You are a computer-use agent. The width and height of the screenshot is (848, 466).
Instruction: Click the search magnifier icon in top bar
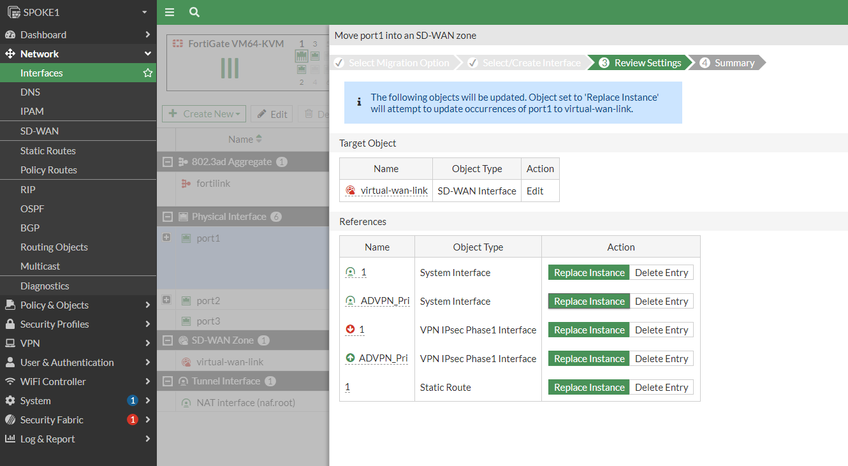[194, 12]
